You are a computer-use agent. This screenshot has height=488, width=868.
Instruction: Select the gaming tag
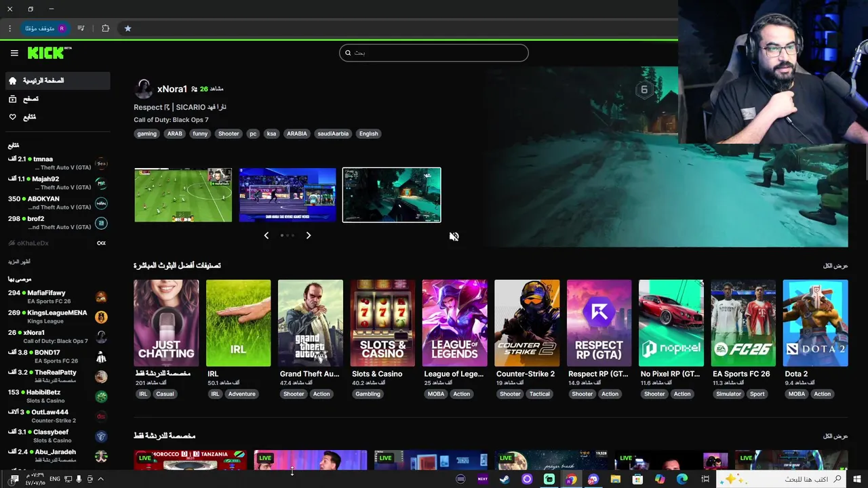pyautogui.click(x=147, y=134)
